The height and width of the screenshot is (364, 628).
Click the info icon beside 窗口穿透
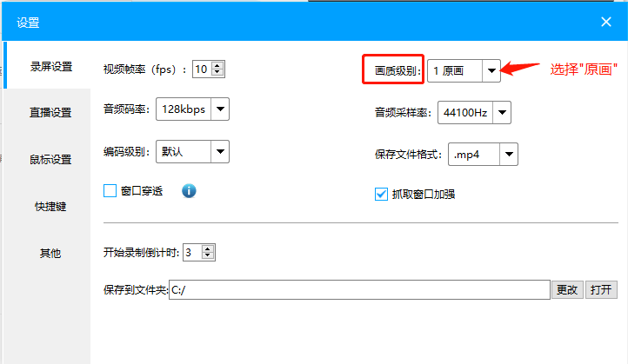point(189,191)
